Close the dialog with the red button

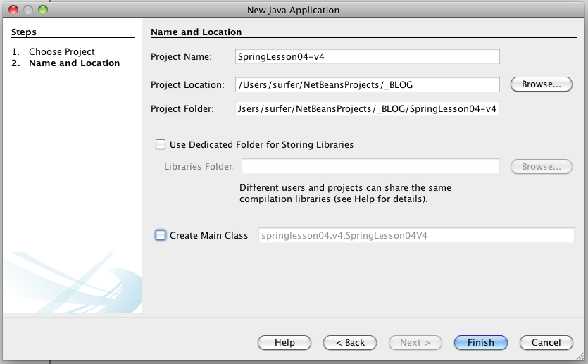click(x=13, y=10)
